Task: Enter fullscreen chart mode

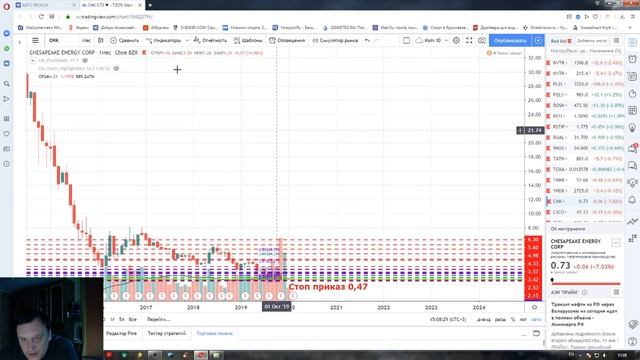Action: [469, 40]
